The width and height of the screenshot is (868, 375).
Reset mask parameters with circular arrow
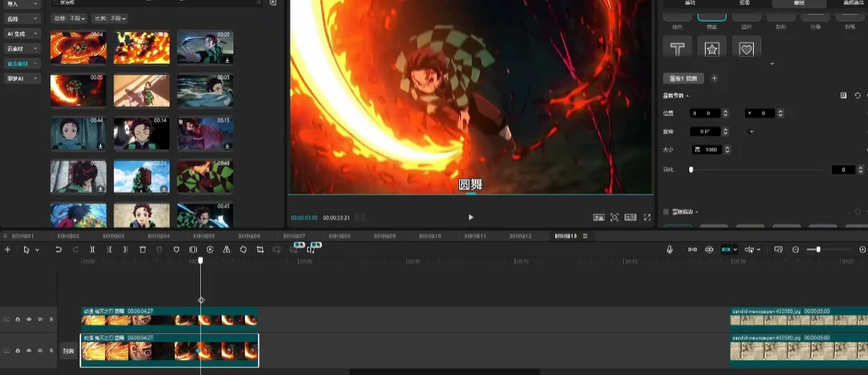click(857, 96)
